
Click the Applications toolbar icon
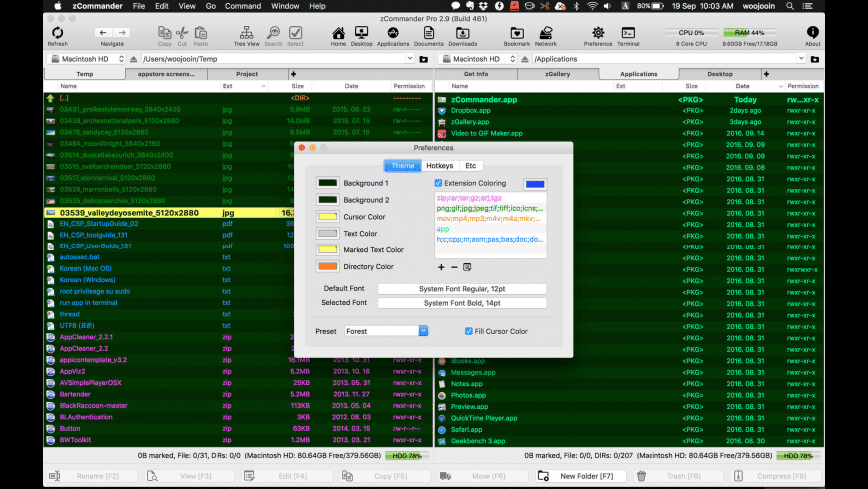point(392,35)
